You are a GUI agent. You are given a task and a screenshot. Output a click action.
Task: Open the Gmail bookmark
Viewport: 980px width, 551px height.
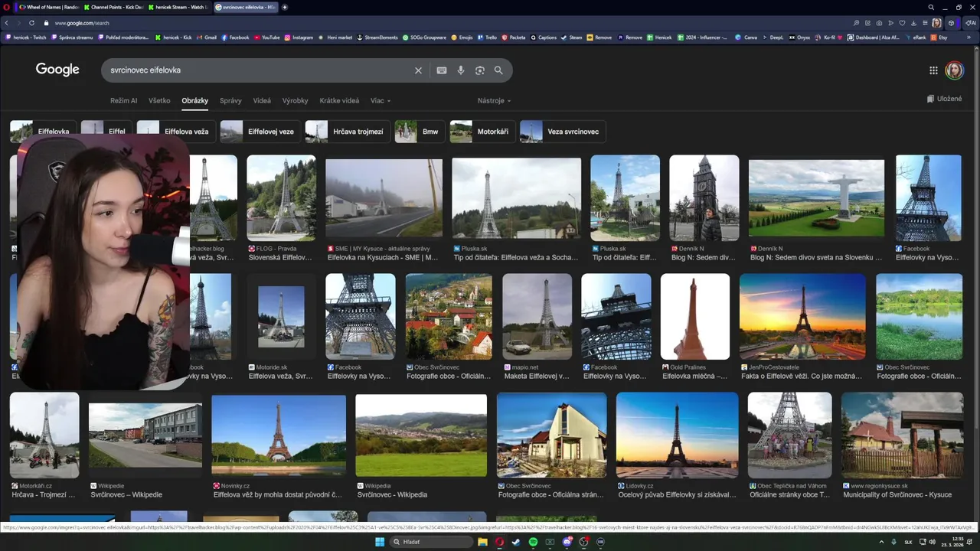(207, 37)
